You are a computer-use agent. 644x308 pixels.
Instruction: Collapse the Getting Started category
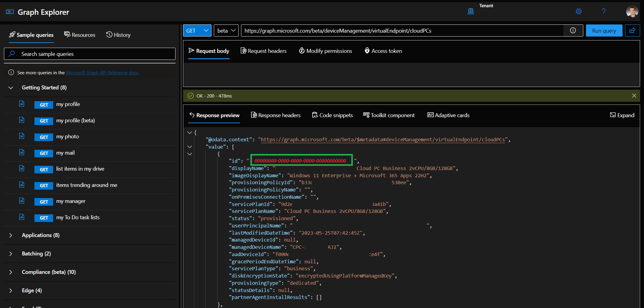(11, 88)
